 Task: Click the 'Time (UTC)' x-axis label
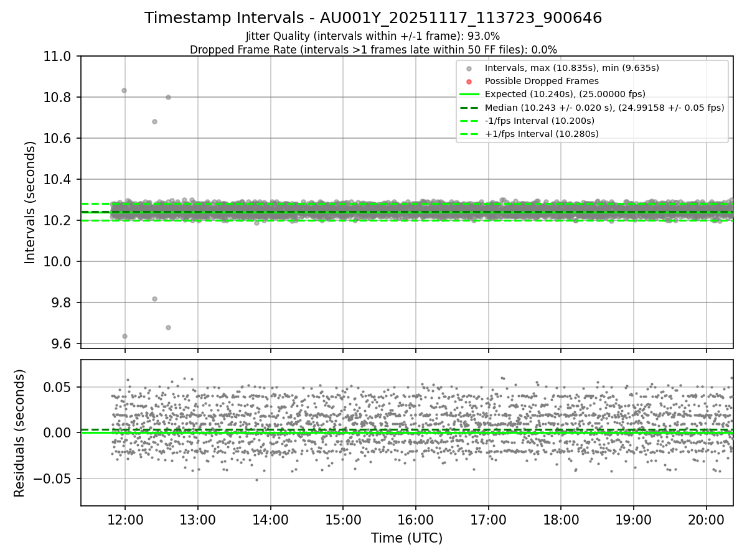[406, 538]
